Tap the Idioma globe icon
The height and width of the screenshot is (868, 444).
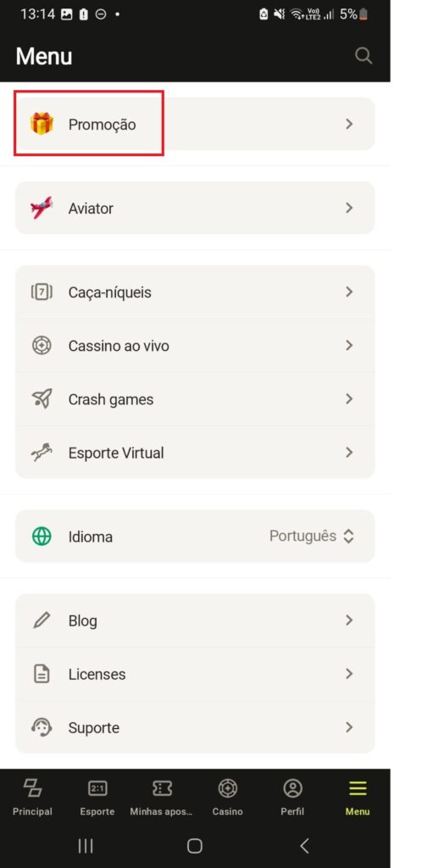(x=42, y=537)
